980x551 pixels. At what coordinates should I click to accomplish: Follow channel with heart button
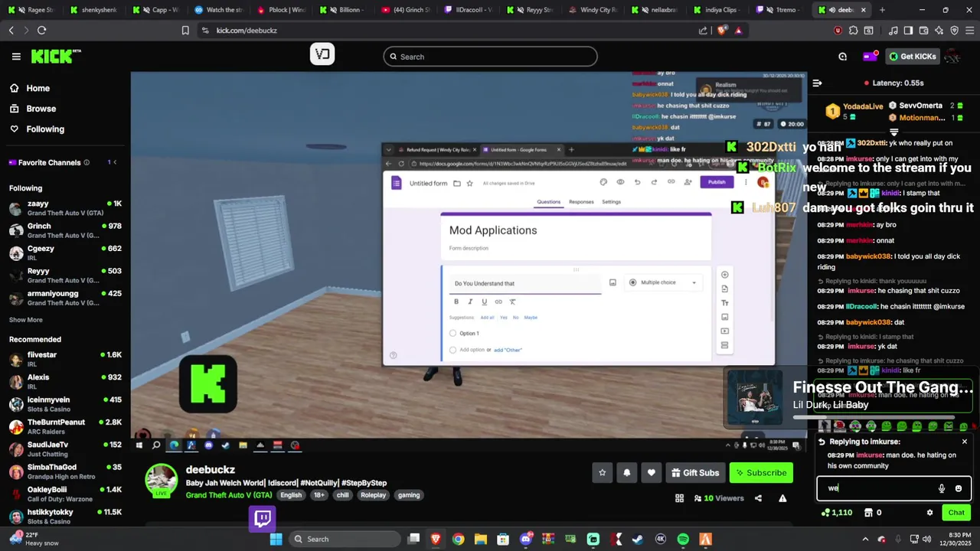[652, 473]
